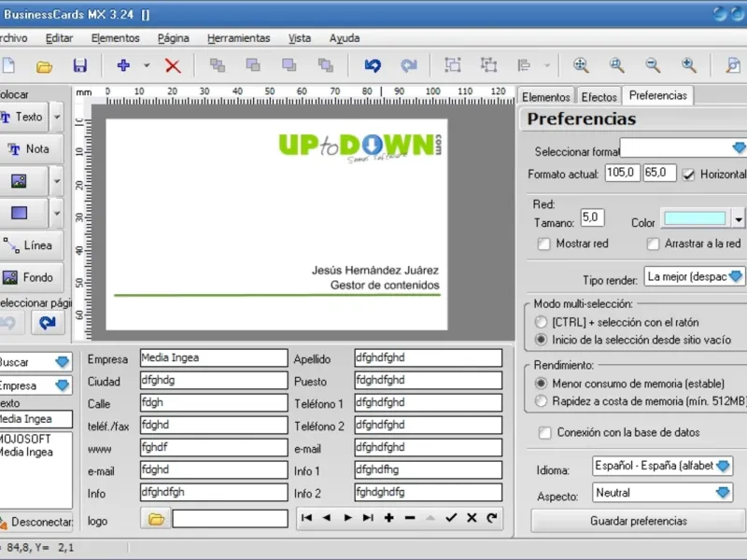
Task: Click the new document icon
Action: pyautogui.click(x=7, y=65)
